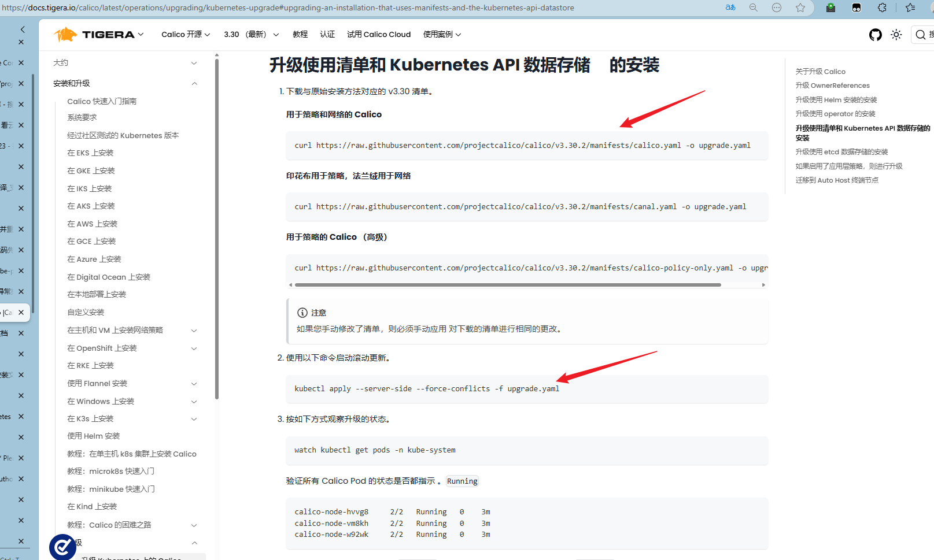
Task: Expand 教程: Calico 的困难之路
Action: [194, 525]
